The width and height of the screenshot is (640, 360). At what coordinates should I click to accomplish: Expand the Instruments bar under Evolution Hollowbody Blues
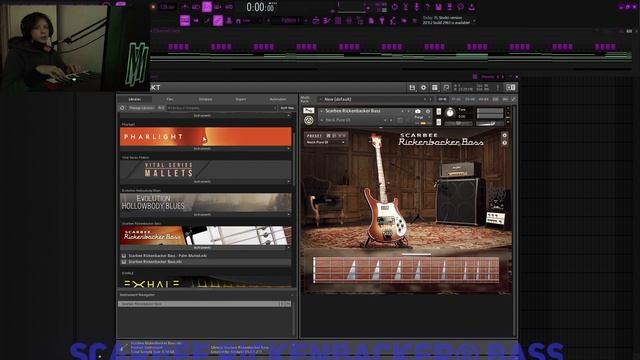[x=205, y=215]
